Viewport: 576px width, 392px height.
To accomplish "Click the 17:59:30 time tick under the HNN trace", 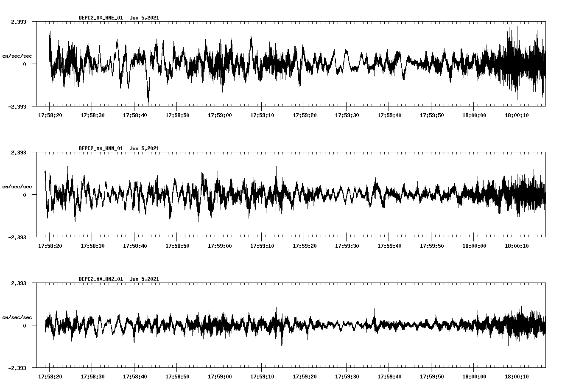I will [x=346, y=245].
